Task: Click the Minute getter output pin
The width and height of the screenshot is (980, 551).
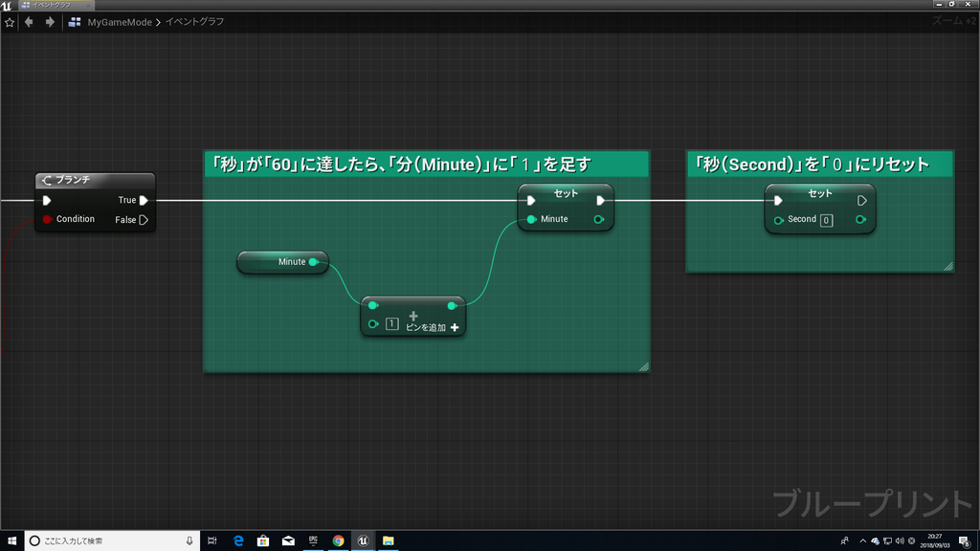Action: tap(314, 262)
